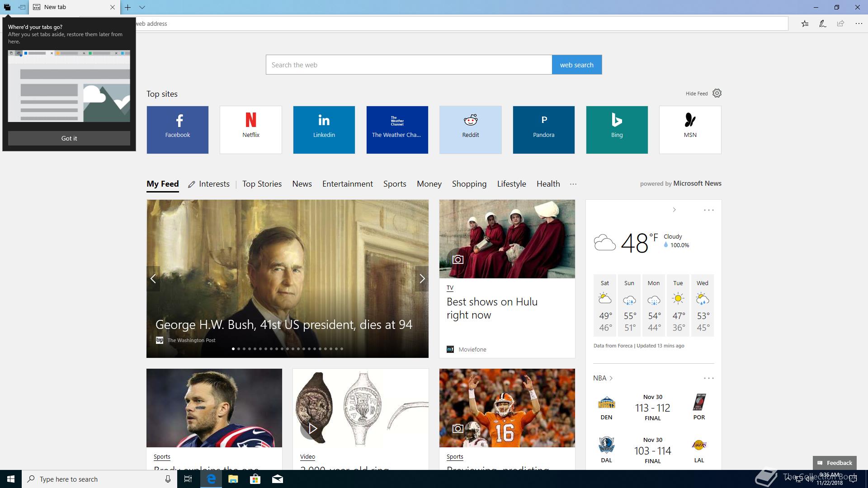Open the MSN top site tile
The width and height of the screenshot is (868, 488).
point(690,130)
